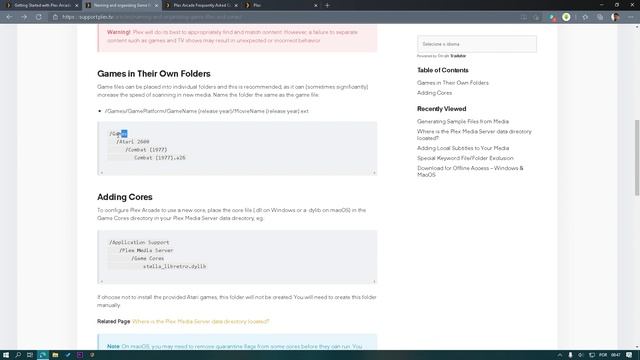The height and width of the screenshot is (360, 640).
Task: Open the browser settings ellipsis menu
Action: click(631, 17)
